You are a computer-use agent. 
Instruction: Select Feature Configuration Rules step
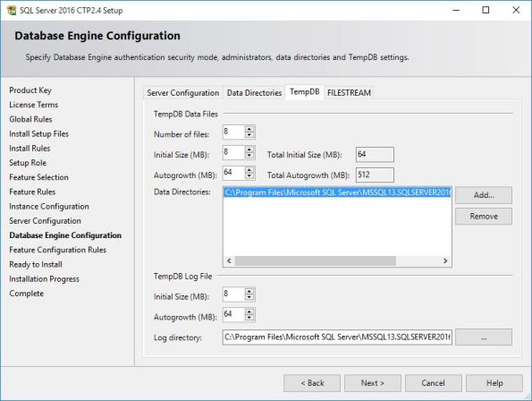58,251
